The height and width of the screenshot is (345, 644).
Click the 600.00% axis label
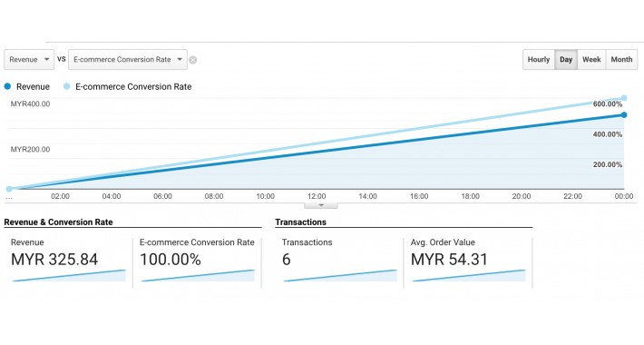tap(608, 104)
